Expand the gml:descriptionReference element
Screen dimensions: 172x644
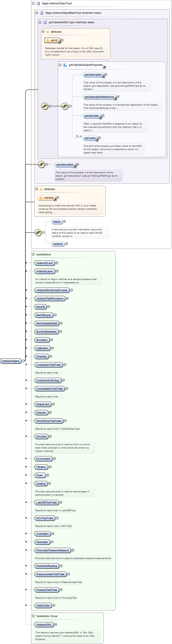(118, 97)
